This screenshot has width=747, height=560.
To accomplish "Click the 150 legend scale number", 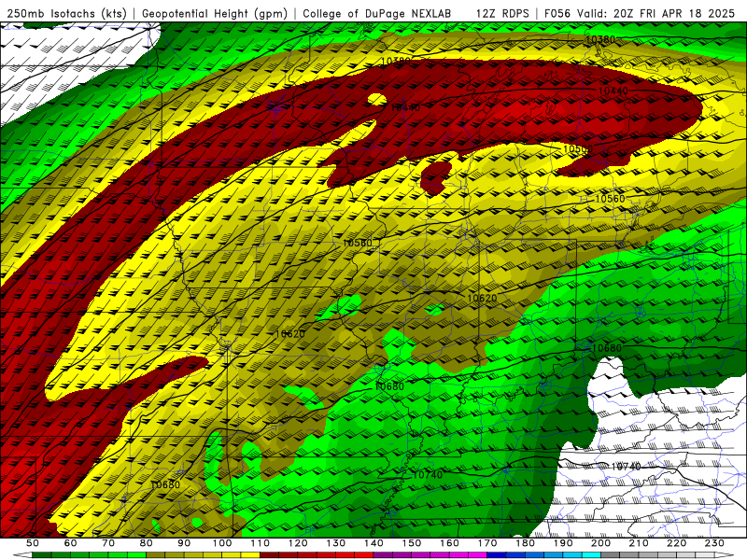I will (x=412, y=543).
